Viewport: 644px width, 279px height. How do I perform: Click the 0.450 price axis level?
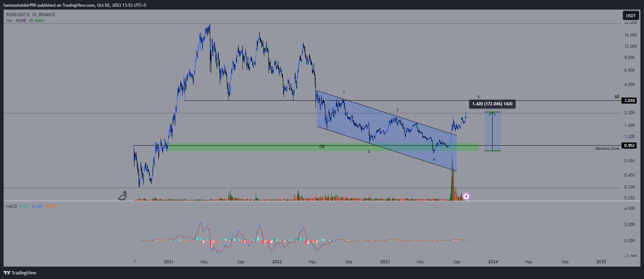pos(630,175)
